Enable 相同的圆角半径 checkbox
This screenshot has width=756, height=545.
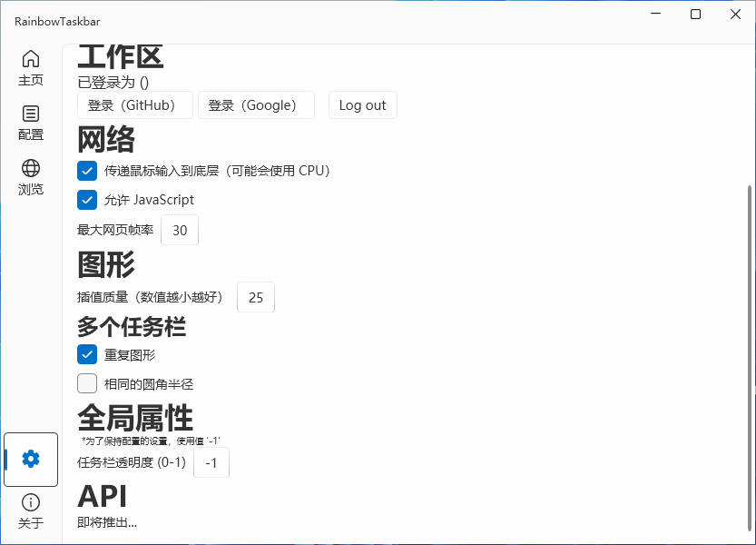(87, 383)
